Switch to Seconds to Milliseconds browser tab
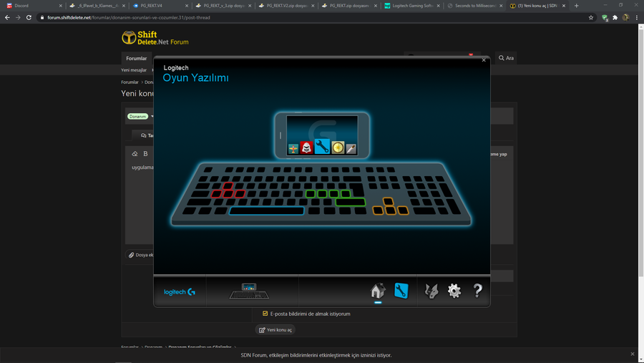Screen dimensions: 644x363 [474, 6]
